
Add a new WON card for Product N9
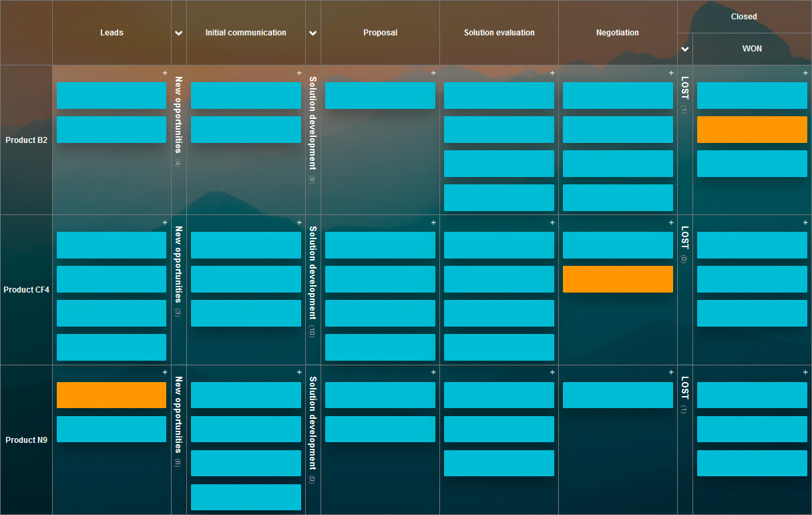[805, 372]
